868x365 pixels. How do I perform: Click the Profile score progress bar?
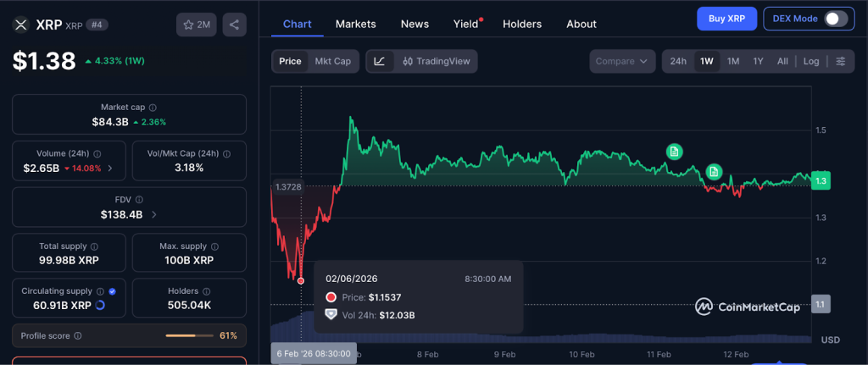(x=189, y=336)
